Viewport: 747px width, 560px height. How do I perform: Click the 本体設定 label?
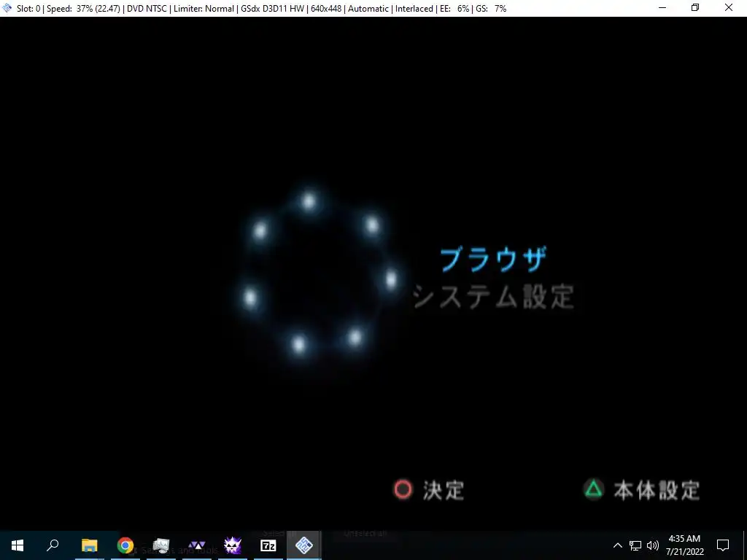pos(657,490)
